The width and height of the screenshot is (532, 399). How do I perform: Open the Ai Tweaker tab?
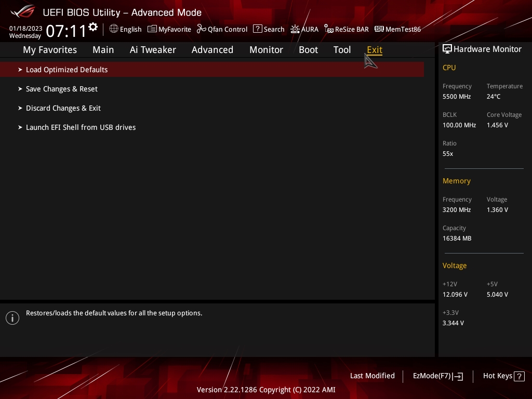click(x=153, y=50)
